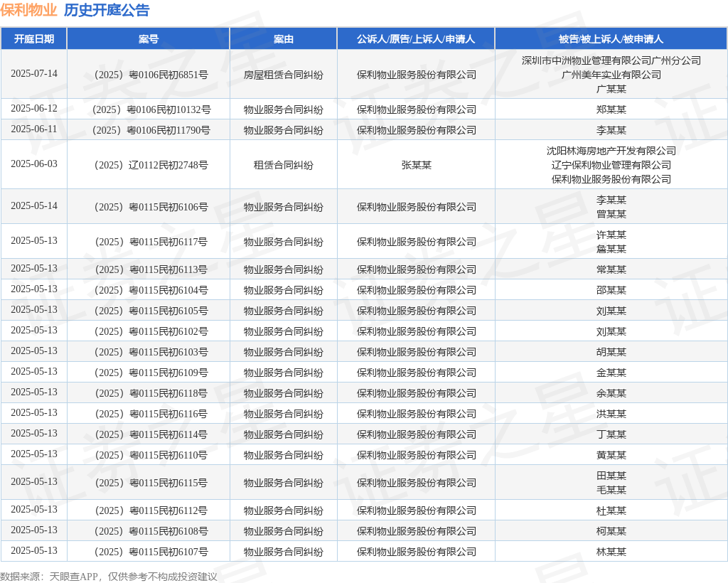The width and height of the screenshot is (728, 583).
Task: Click defendant 詹某某
Action: pos(611,249)
